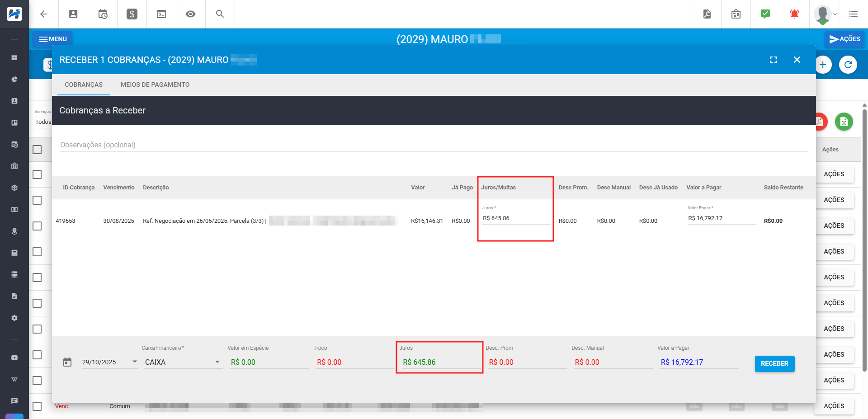This screenshot has height=419, width=868.
Task: Switch to the Cobranças tab
Action: tap(84, 85)
